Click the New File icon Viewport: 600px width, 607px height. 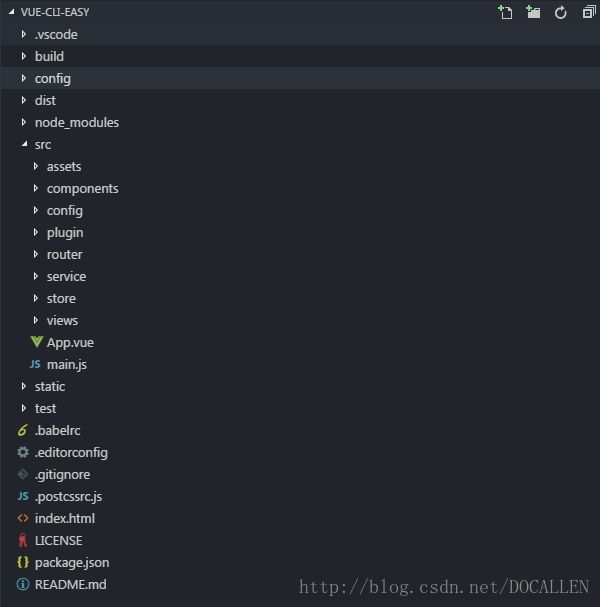pyautogui.click(x=505, y=12)
